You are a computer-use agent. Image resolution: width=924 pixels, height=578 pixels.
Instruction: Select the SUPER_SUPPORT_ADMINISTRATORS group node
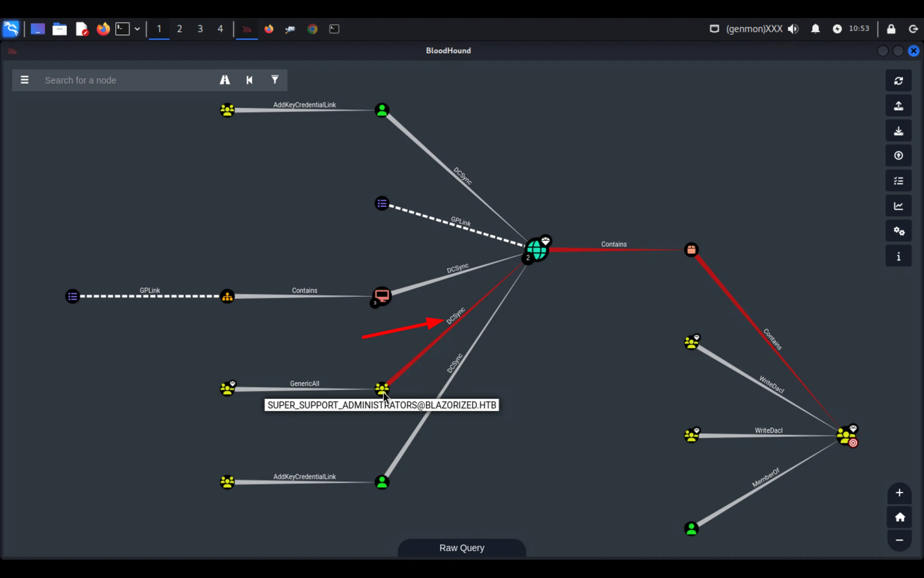point(382,389)
